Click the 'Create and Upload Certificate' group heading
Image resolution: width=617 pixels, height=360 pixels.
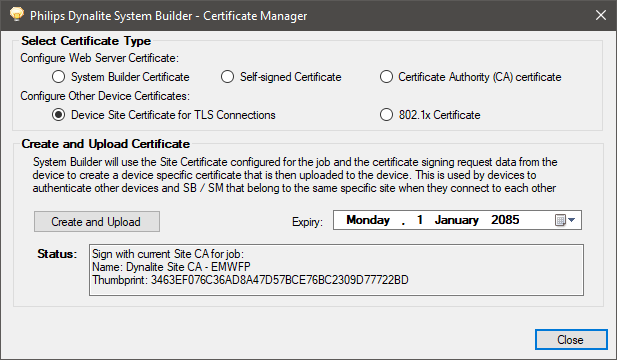point(105,144)
